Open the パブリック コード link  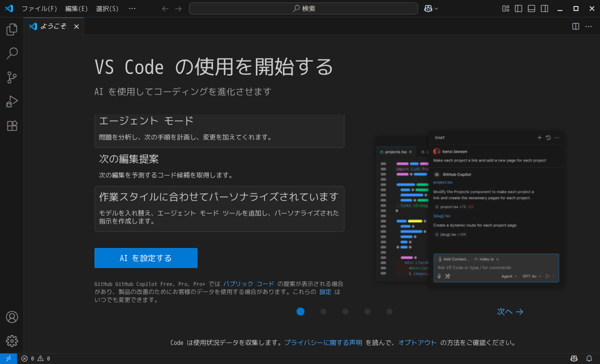[248, 283]
